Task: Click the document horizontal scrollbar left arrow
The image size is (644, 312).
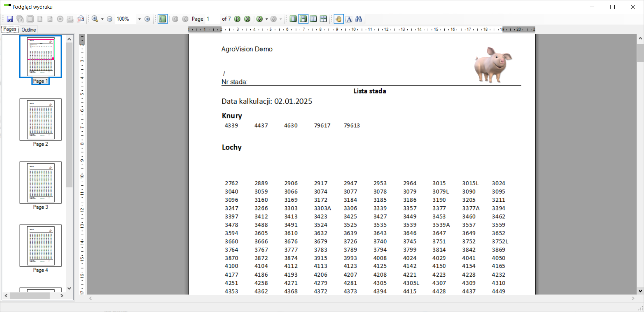Action: (91, 298)
